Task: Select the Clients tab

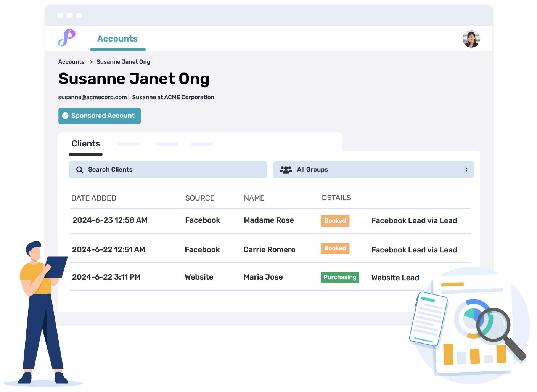Action: pos(86,144)
